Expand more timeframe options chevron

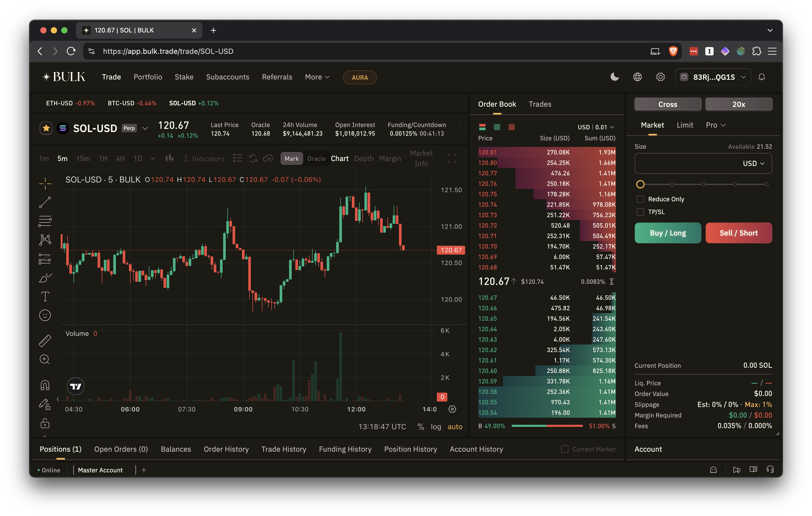pos(153,158)
